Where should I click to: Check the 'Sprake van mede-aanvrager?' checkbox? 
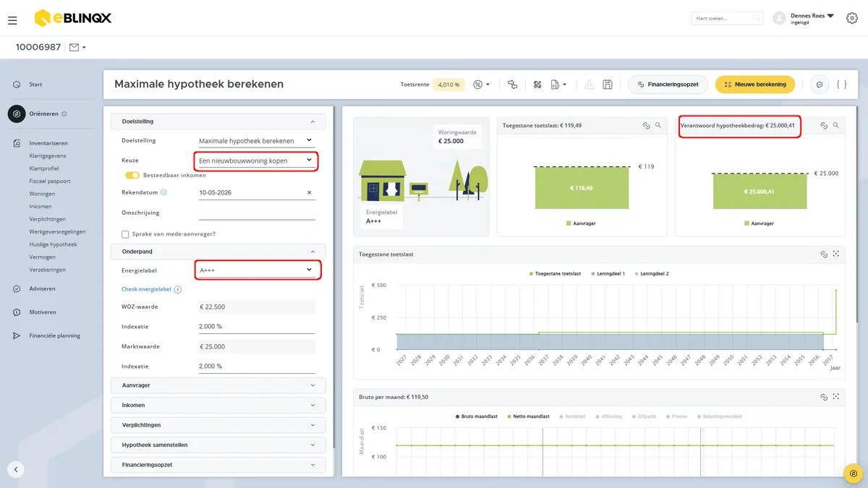[125, 234]
